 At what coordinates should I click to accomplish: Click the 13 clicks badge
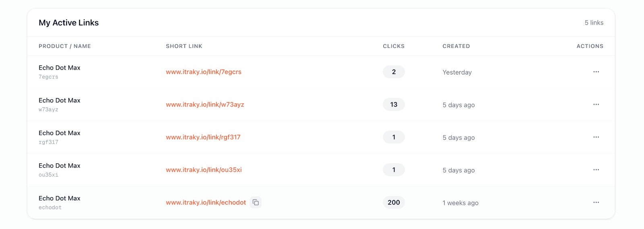[394, 104]
